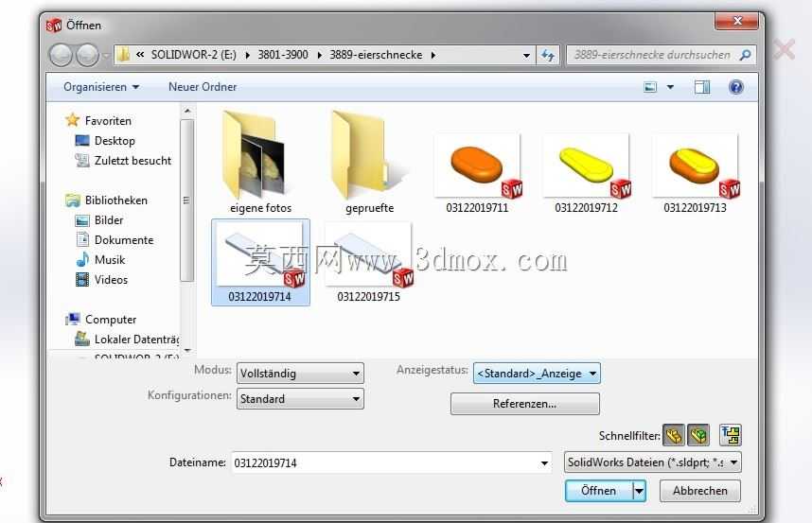Select the gepruefte folder
This screenshot has width=812, height=523.
pyautogui.click(x=369, y=162)
